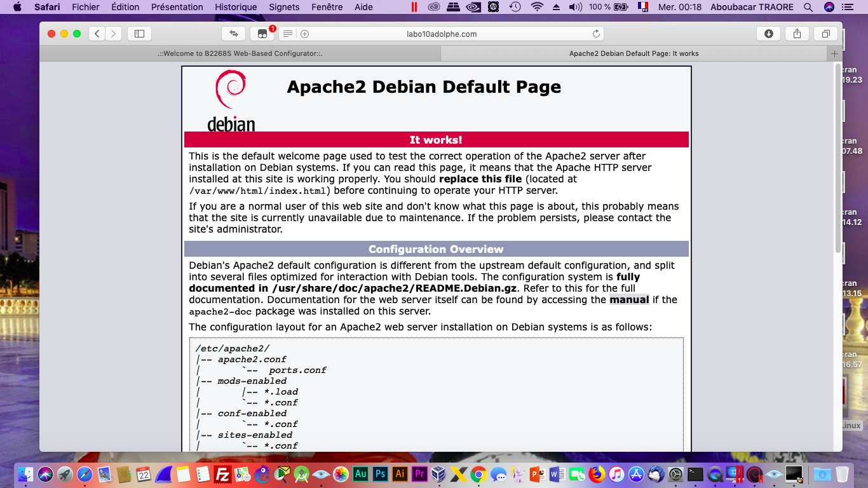Go back with the Safari back arrow

pyautogui.click(x=97, y=34)
